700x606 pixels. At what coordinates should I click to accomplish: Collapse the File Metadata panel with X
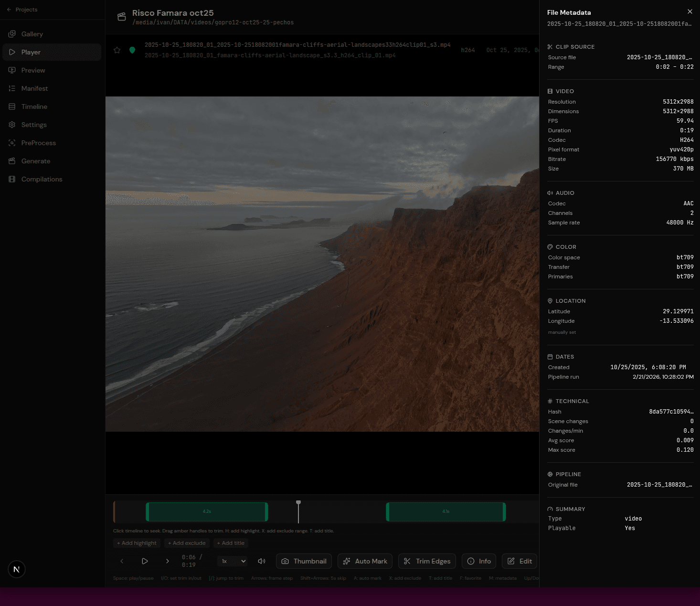pyautogui.click(x=689, y=11)
